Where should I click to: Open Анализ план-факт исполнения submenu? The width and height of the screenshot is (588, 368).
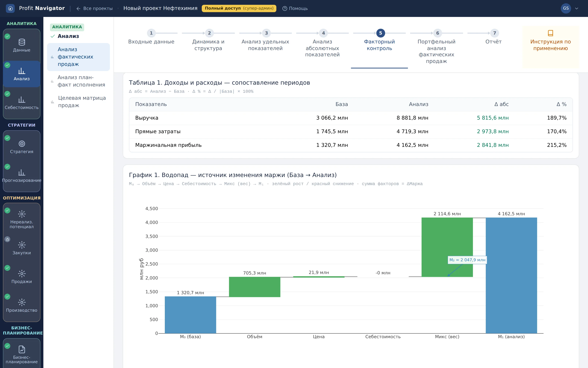(78, 81)
